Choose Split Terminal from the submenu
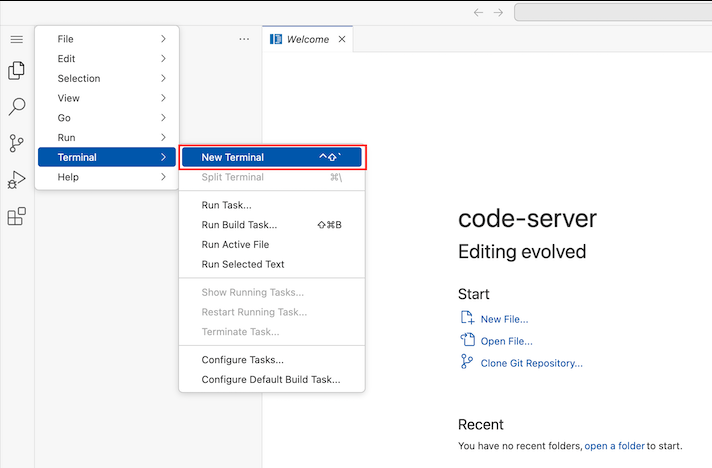This screenshot has width=712, height=468. pos(272,177)
